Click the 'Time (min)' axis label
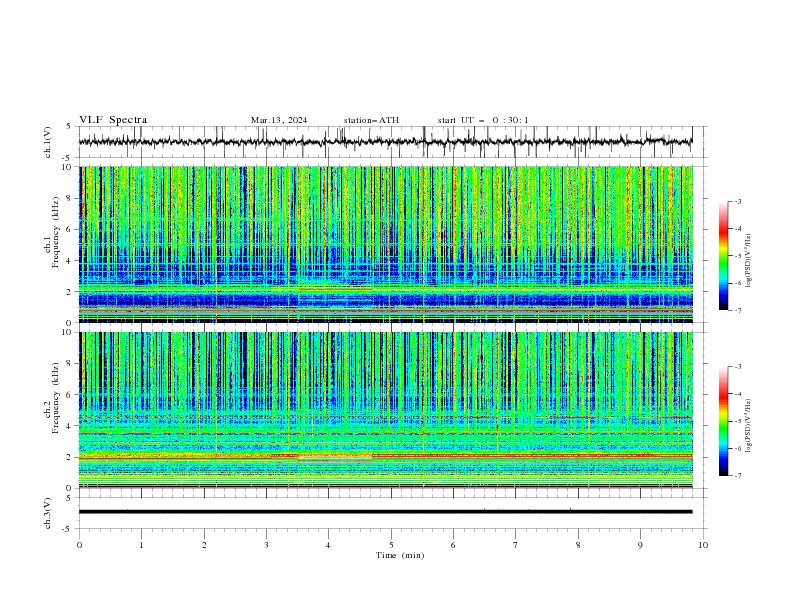The height and width of the screenshot is (612, 792). [x=400, y=555]
